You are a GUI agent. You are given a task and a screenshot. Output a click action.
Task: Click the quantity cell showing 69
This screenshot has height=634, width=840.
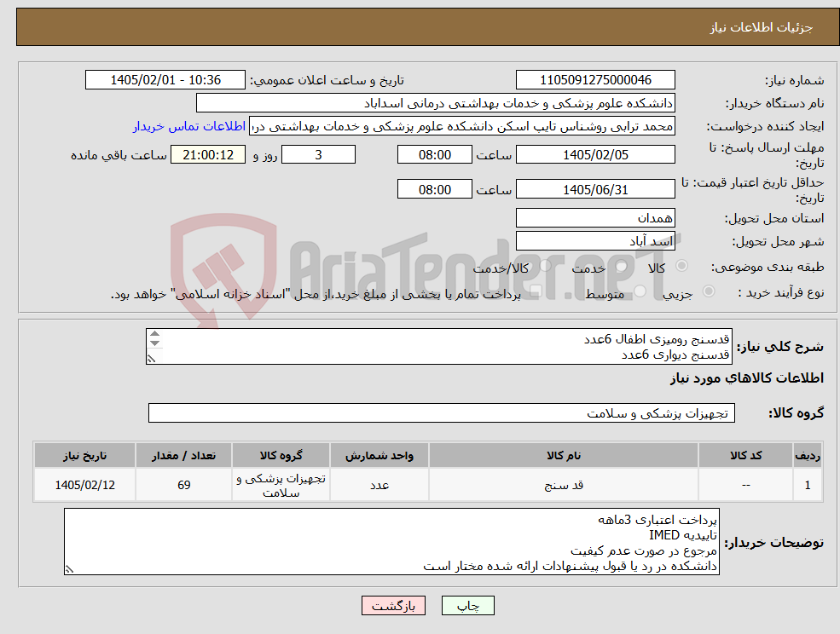pos(183,485)
